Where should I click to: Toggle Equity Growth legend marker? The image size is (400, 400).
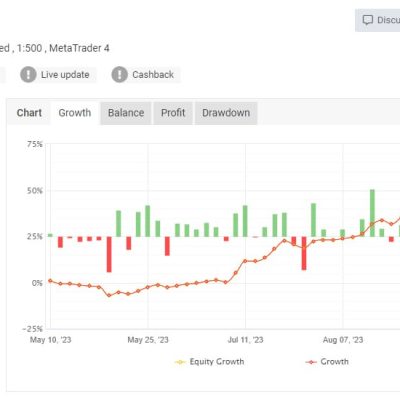(x=180, y=362)
